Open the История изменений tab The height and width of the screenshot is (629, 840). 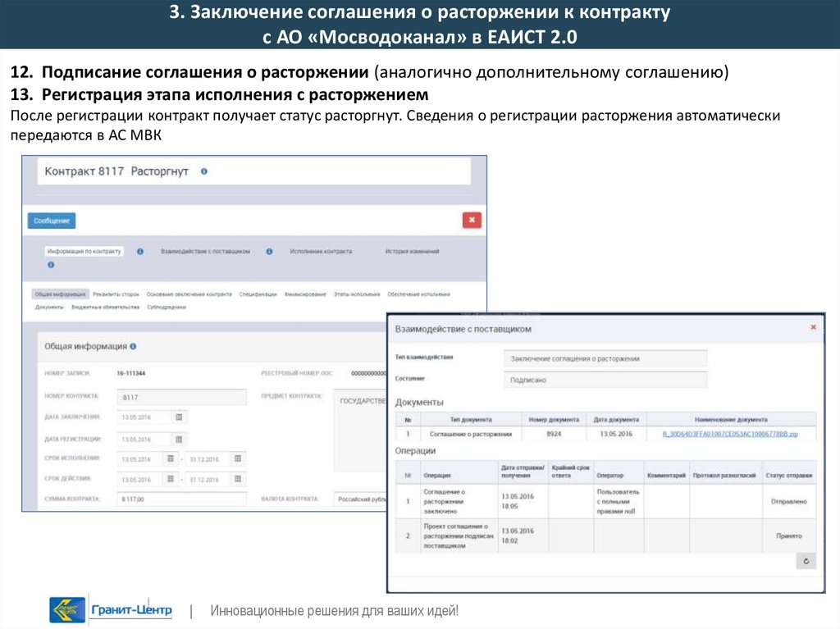point(412,251)
